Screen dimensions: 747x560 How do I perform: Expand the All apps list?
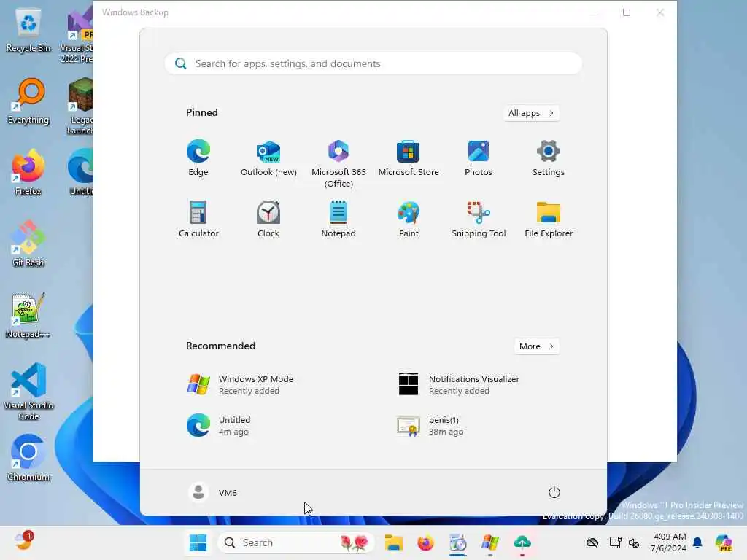click(531, 113)
